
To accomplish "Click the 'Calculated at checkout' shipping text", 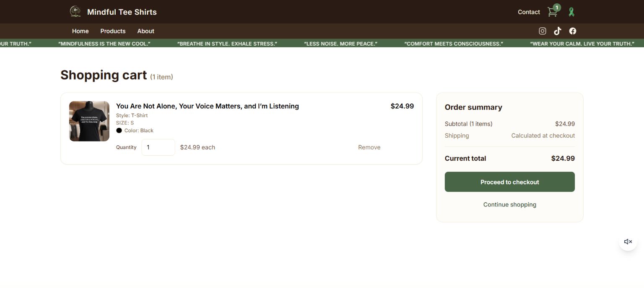I will tap(543, 136).
